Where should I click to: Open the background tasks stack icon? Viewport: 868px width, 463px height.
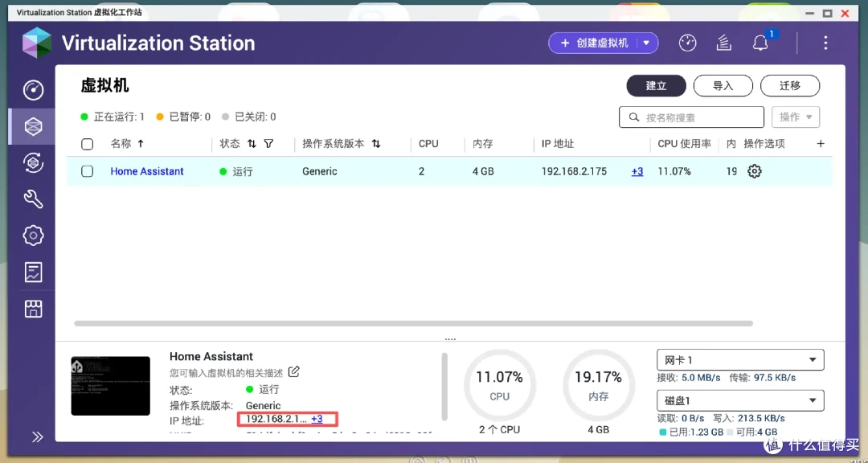[x=724, y=43]
